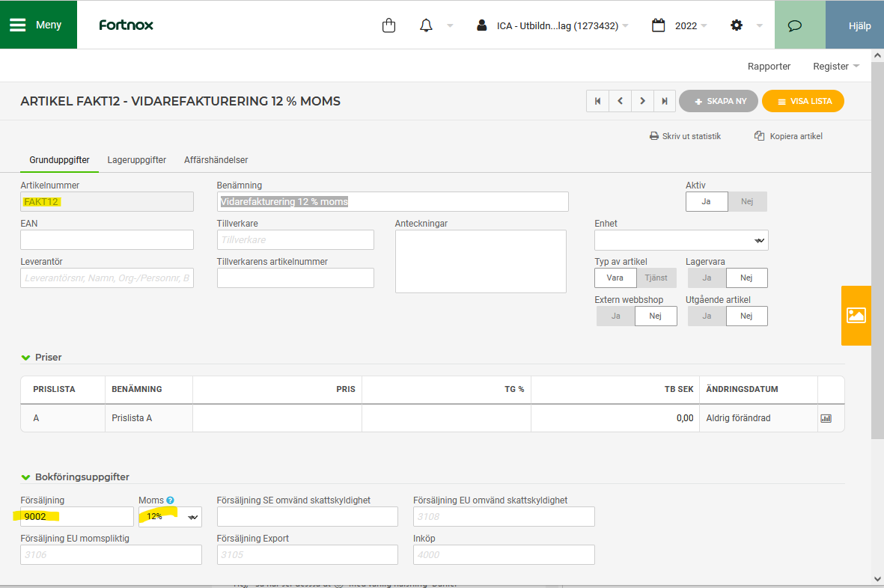Set Aktiv to Ja

707,202
